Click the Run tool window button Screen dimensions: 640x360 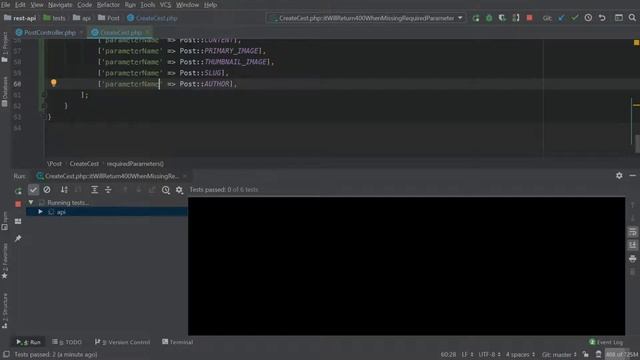coord(29,342)
